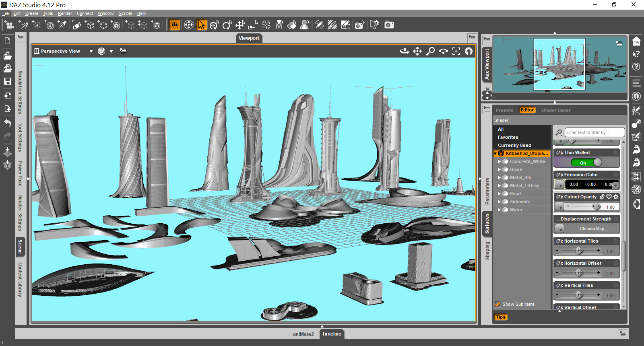Screen dimensions: 644x346
Task: Activate the Universal manipulator tool
Action: tap(214, 25)
